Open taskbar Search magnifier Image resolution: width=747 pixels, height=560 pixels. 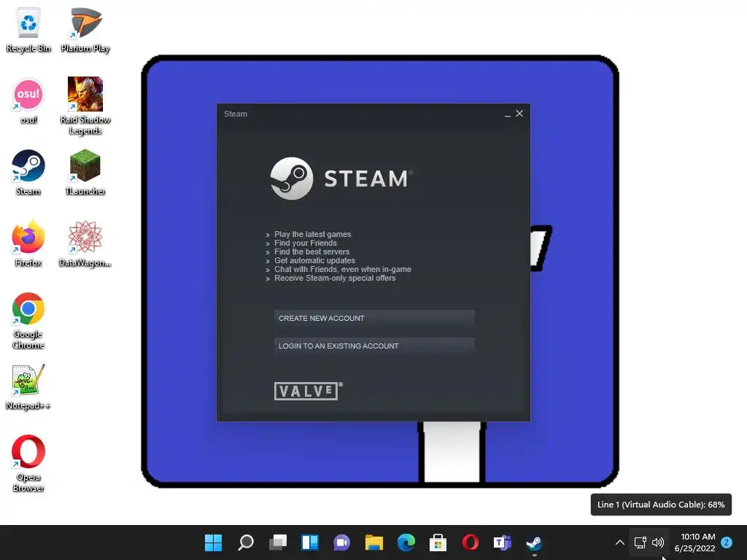click(x=246, y=542)
